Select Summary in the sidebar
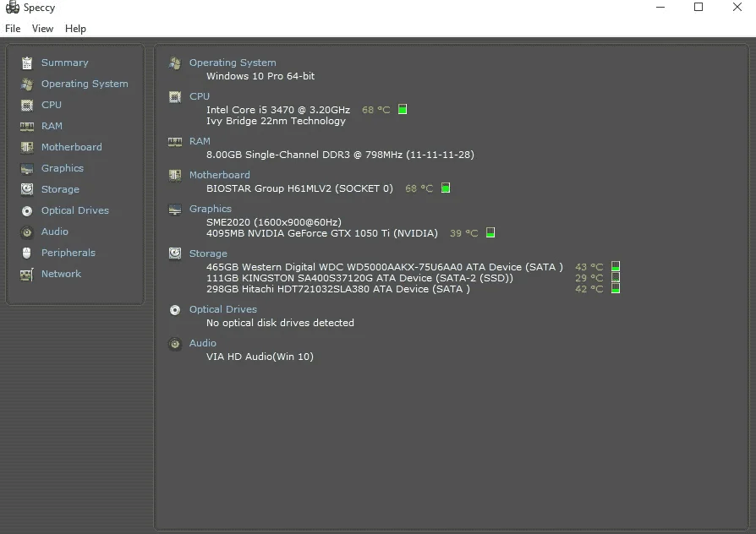This screenshot has width=756, height=534. coord(64,63)
